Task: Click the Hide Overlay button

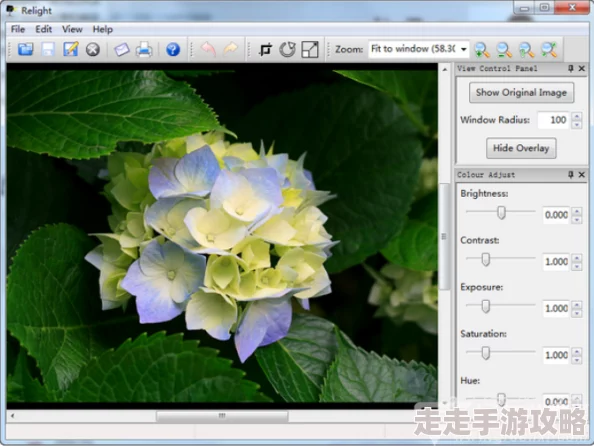Action: [521, 148]
